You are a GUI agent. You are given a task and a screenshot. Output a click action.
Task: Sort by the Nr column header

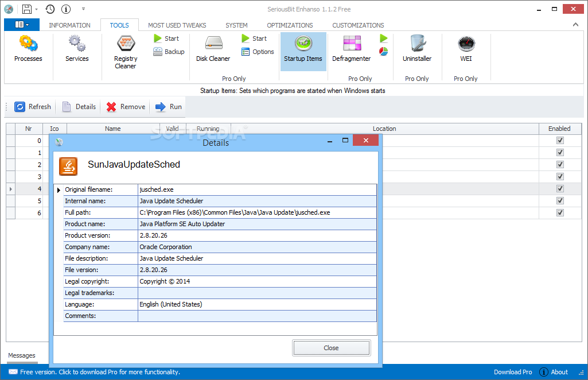(x=29, y=129)
